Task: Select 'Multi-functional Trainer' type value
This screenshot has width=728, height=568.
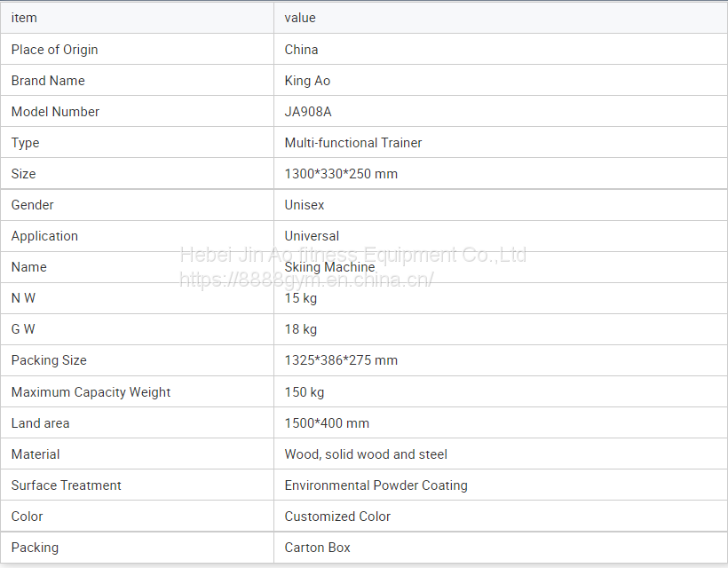Action: 353,143
